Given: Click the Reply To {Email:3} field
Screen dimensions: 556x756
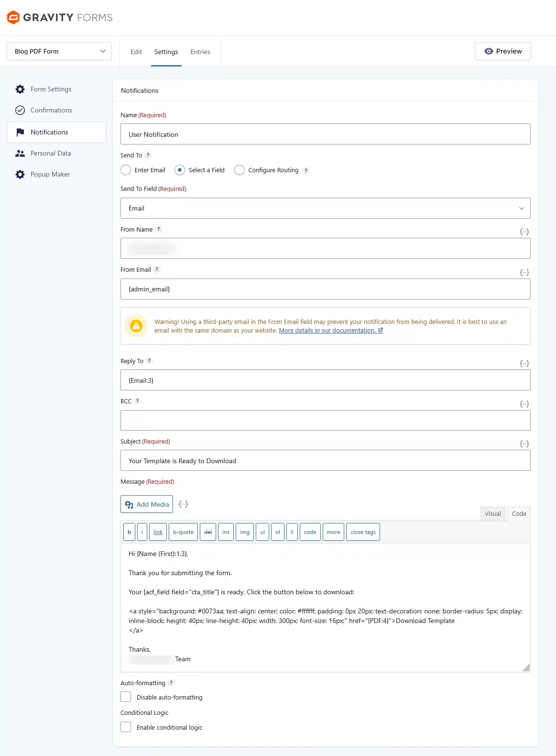Looking at the screenshot, I should (x=326, y=380).
